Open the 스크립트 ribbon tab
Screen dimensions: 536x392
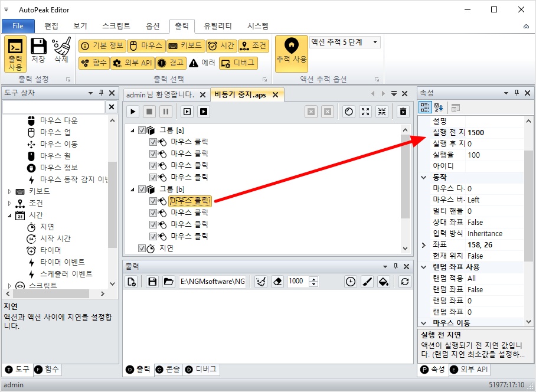tap(116, 26)
